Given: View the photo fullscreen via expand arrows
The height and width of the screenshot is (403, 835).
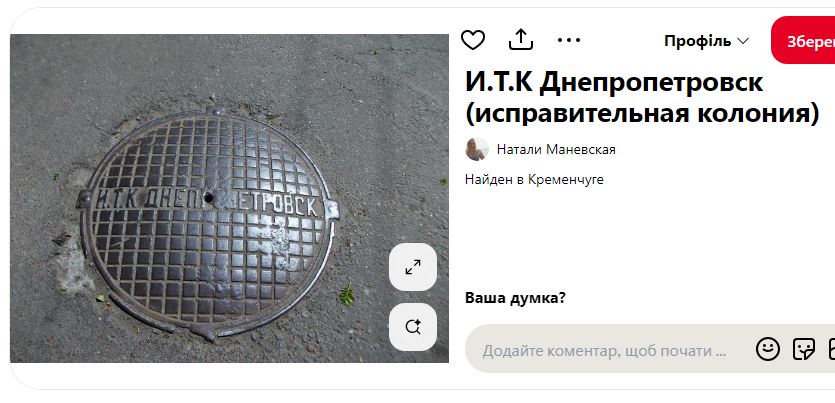Looking at the screenshot, I should point(413,267).
